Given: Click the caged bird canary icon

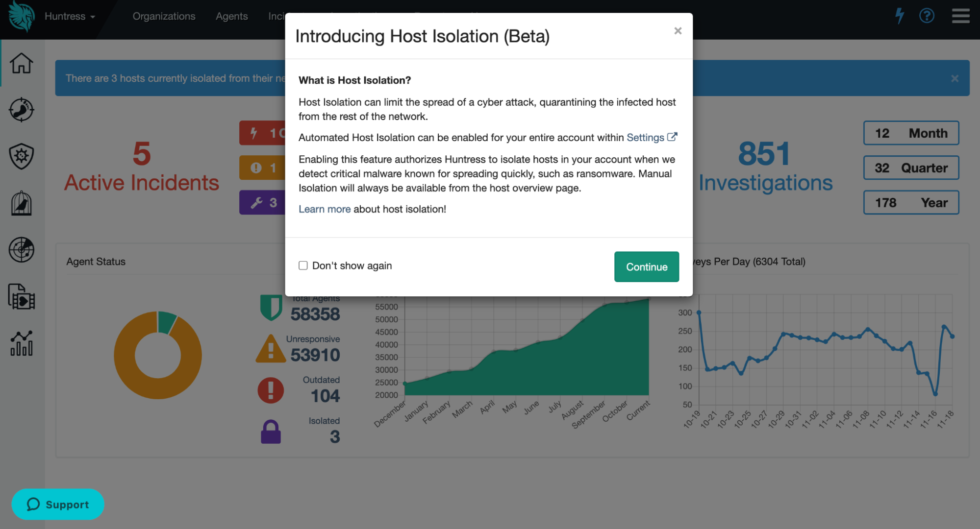Looking at the screenshot, I should [22, 203].
